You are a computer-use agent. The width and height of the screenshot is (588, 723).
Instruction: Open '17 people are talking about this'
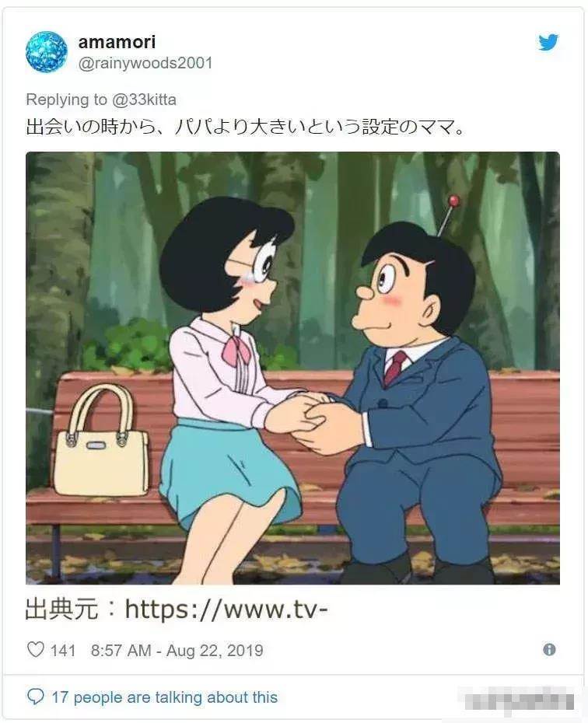[164, 697]
